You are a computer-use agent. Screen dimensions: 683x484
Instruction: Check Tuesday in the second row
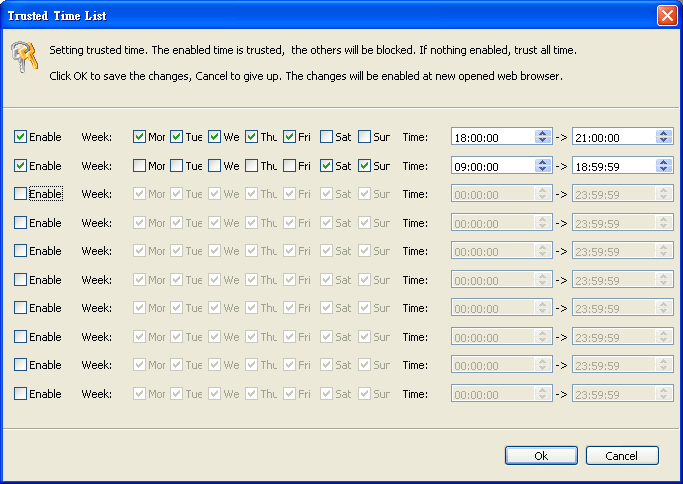(x=177, y=166)
